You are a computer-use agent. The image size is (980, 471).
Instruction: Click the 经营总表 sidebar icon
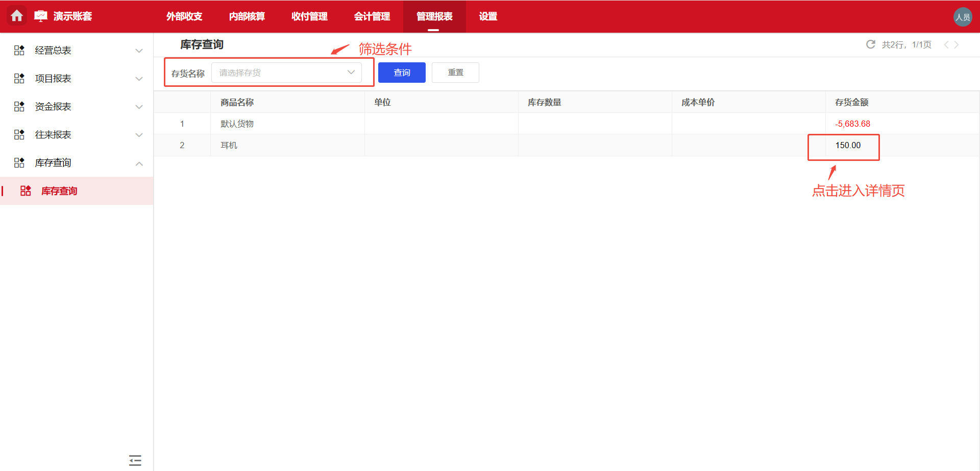(x=19, y=50)
